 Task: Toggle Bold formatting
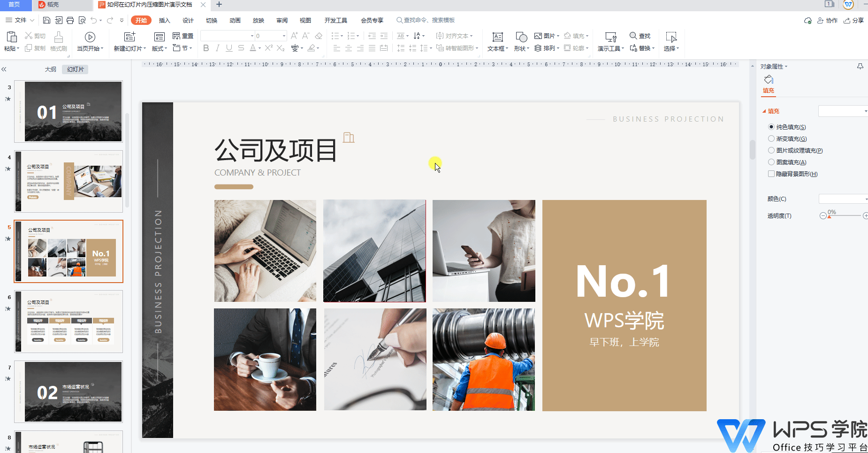coord(206,48)
